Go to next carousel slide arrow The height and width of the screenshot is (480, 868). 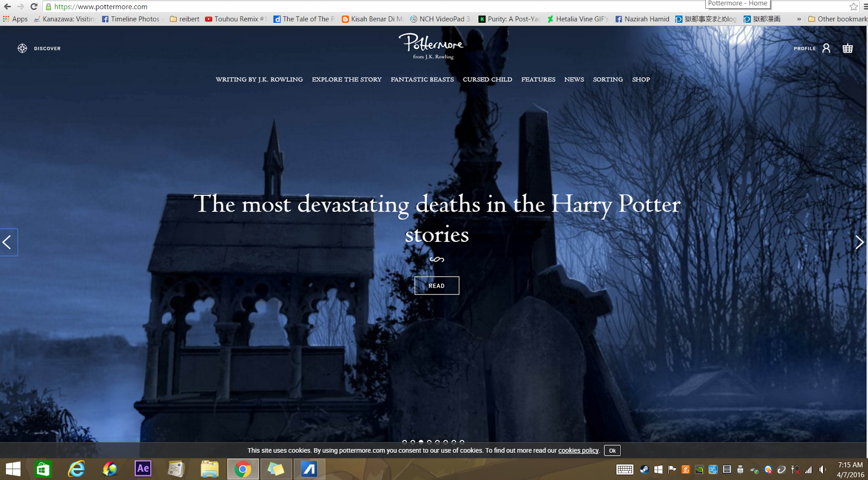tap(859, 242)
